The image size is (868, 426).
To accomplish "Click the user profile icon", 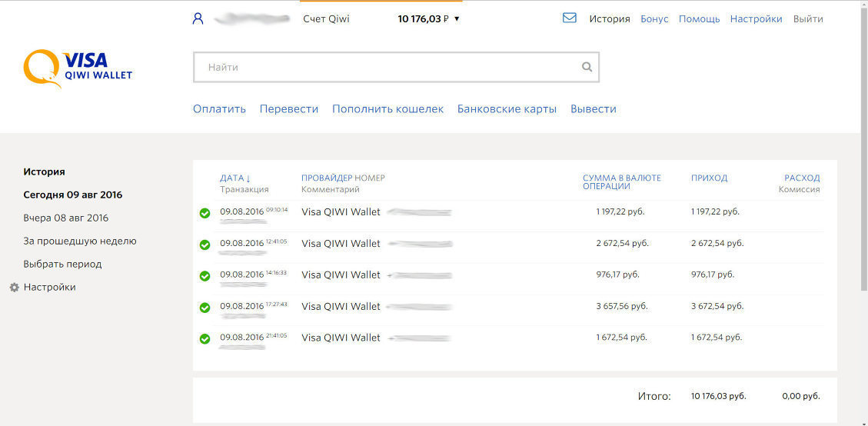I will [x=198, y=18].
